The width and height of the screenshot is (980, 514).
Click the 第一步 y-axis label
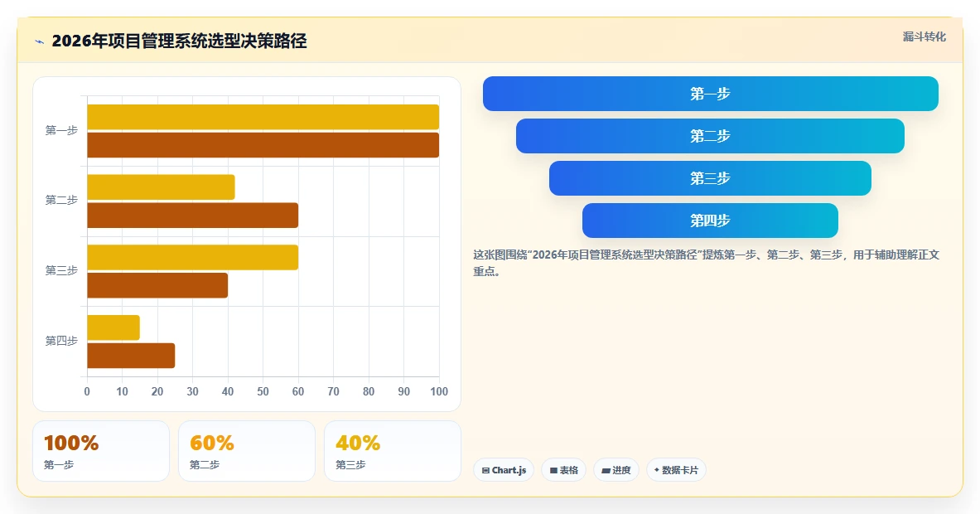click(x=61, y=130)
